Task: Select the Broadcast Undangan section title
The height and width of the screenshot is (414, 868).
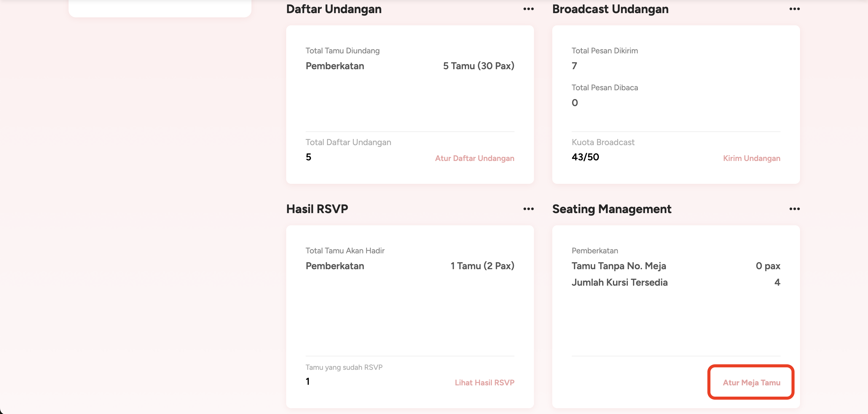Action: 610,9
